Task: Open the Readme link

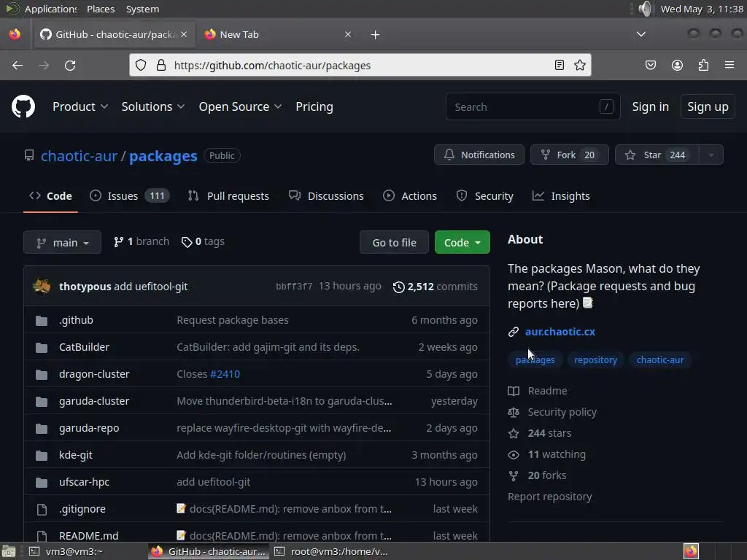Action: pos(547,391)
